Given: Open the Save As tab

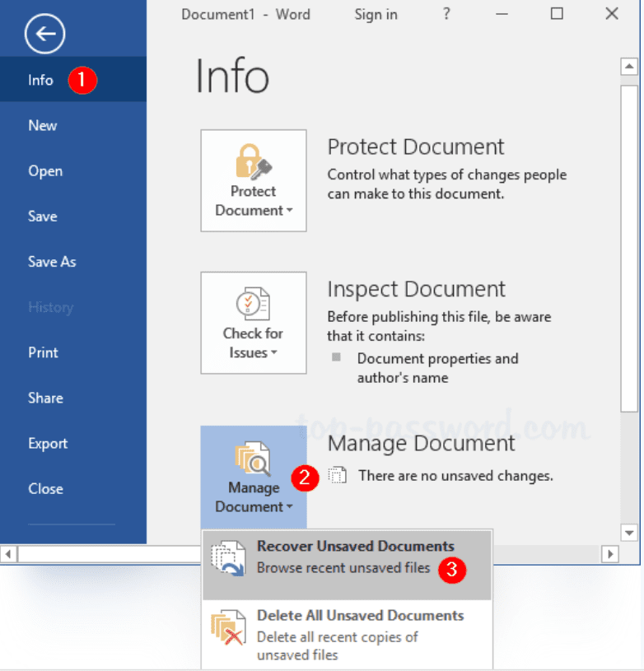Looking at the screenshot, I should point(52,262).
